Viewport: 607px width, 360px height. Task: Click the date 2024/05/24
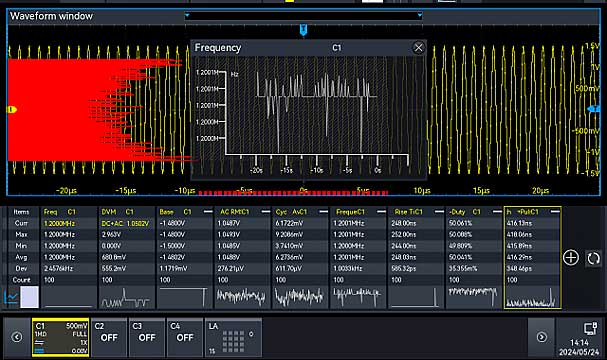pos(579,352)
